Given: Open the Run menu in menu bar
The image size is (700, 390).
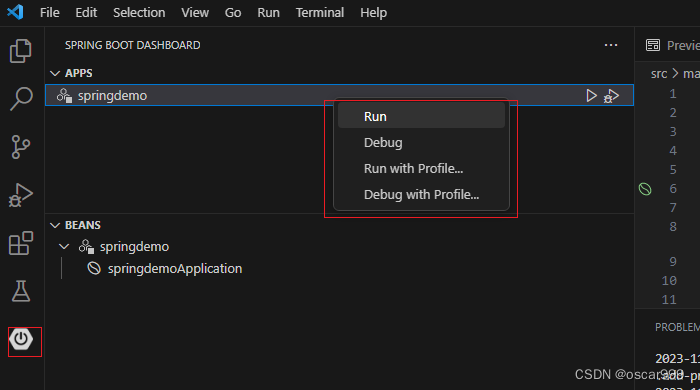Looking at the screenshot, I should (x=268, y=12).
